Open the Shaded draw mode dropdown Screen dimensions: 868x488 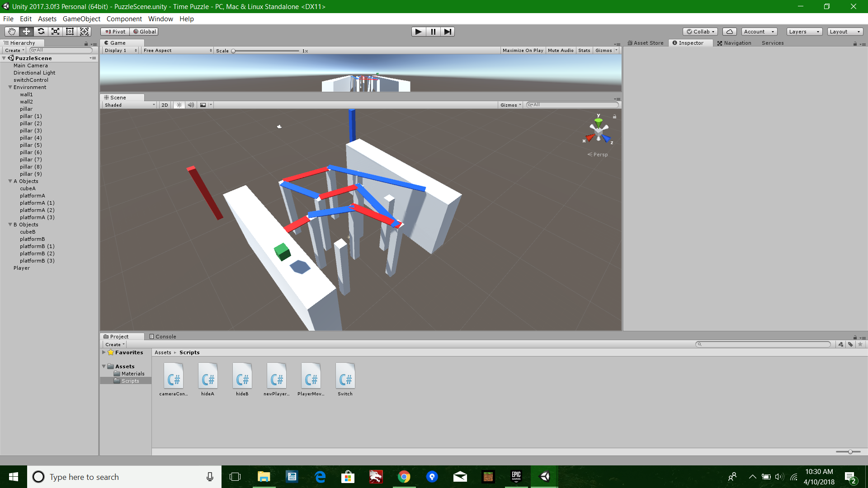point(129,104)
